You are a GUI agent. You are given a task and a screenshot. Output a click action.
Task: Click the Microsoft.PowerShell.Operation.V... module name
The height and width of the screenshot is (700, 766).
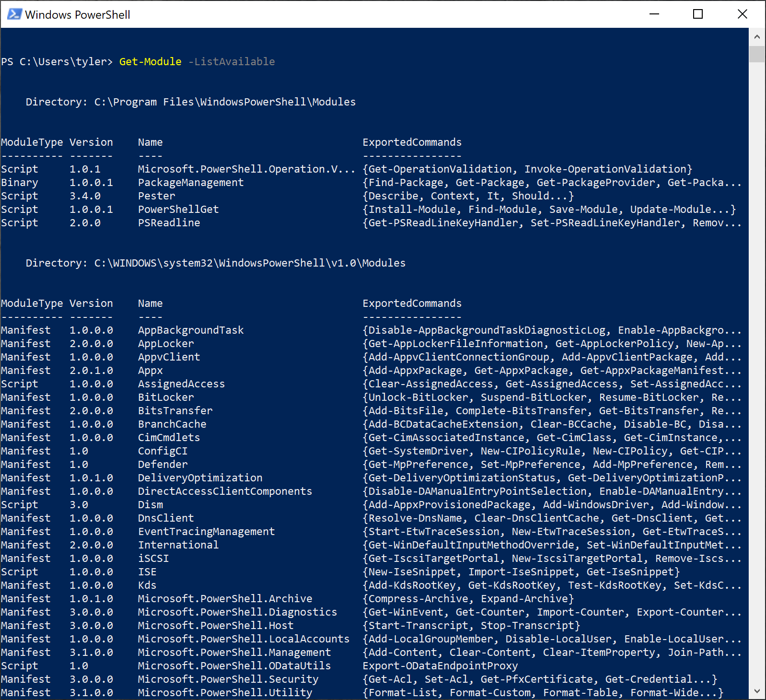tap(247, 169)
